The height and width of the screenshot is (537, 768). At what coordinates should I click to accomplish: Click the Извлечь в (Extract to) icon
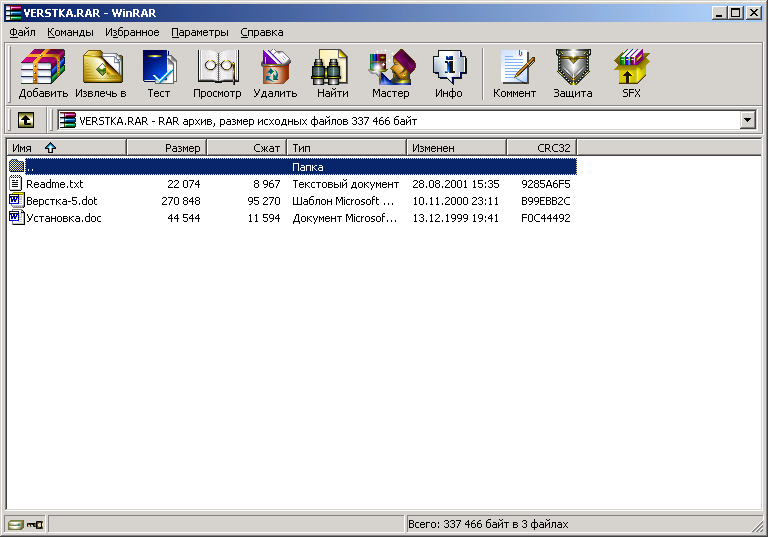pyautogui.click(x=102, y=67)
